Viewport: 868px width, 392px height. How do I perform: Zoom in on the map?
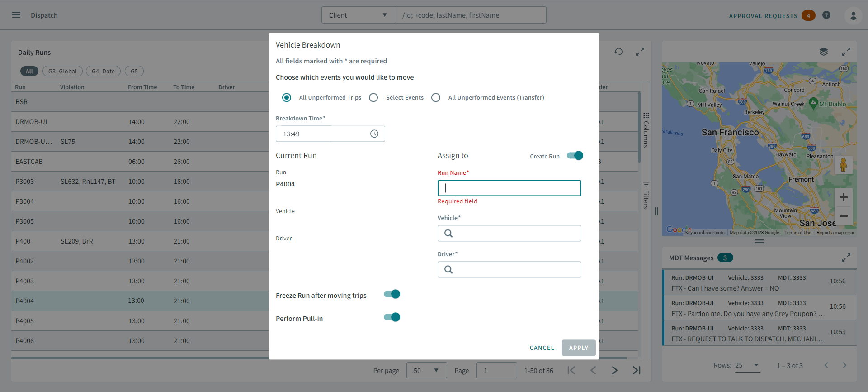coord(844,197)
